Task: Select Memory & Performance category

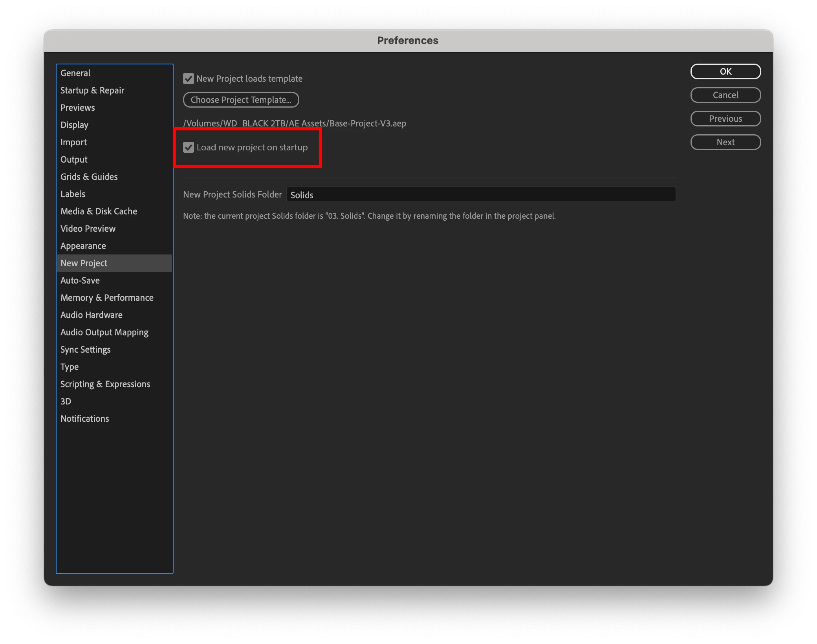Action: (107, 298)
